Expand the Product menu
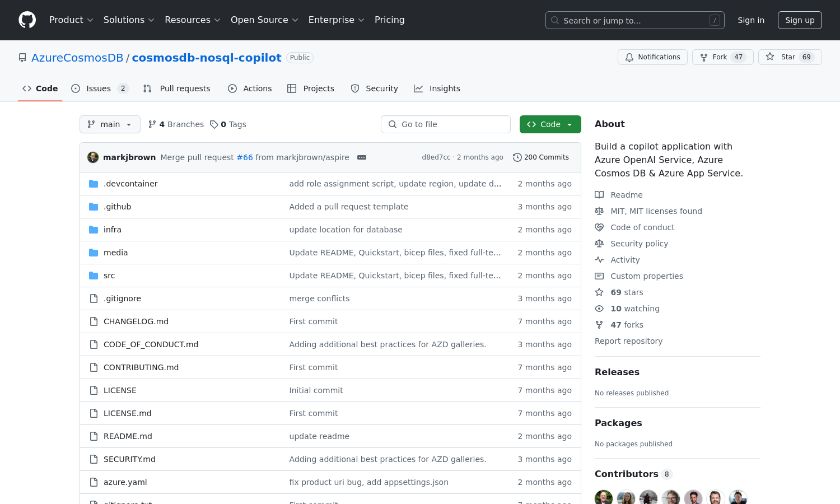 pos(71,20)
